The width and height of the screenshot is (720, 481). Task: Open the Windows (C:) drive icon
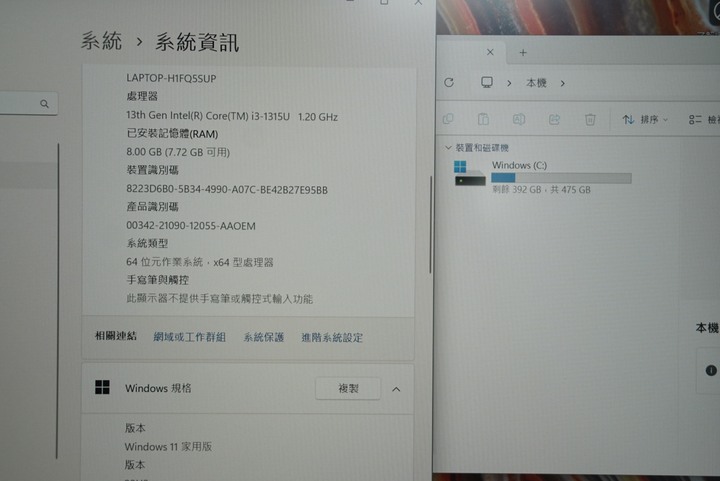[469, 173]
